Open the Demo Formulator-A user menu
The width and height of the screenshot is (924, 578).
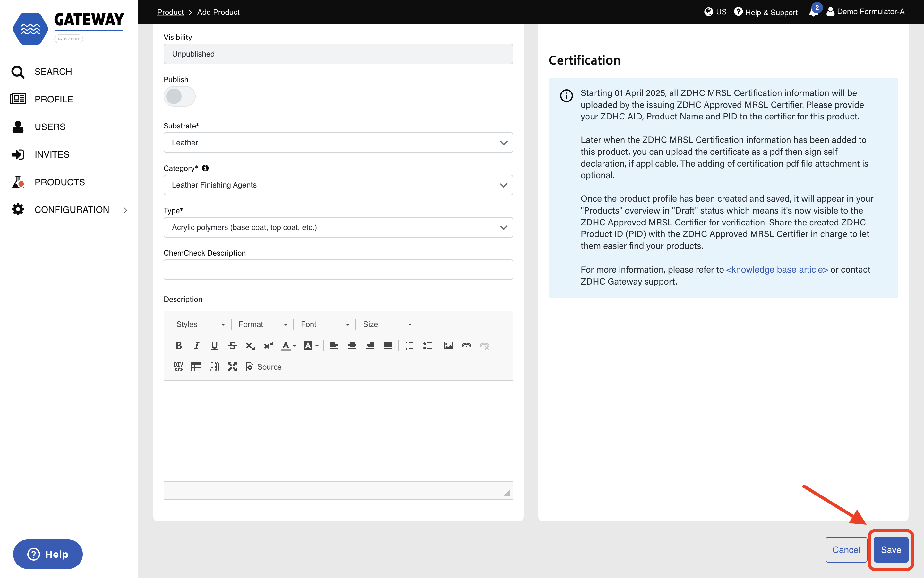pos(865,12)
